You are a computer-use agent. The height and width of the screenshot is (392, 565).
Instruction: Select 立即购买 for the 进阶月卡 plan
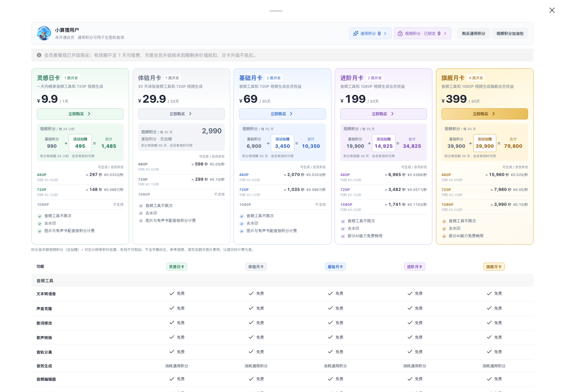(383, 114)
